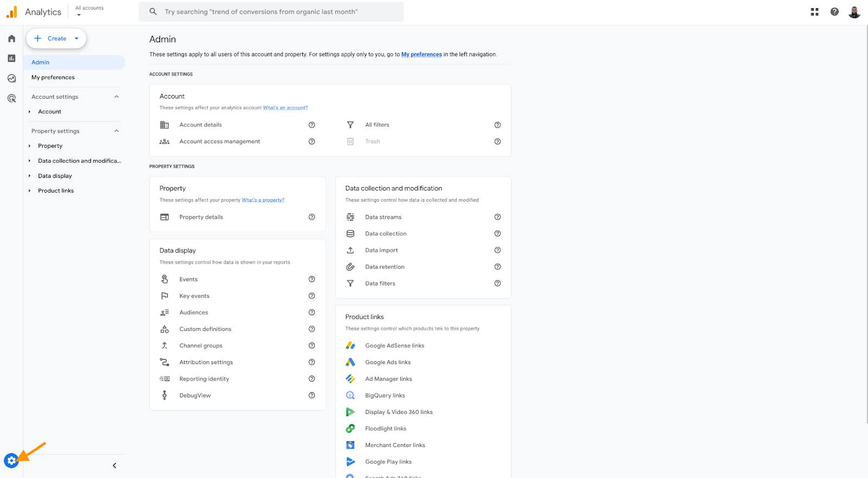Expand the Property tree item in sidebar
This screenshot has width=868, height=478.
coord(29,146)
